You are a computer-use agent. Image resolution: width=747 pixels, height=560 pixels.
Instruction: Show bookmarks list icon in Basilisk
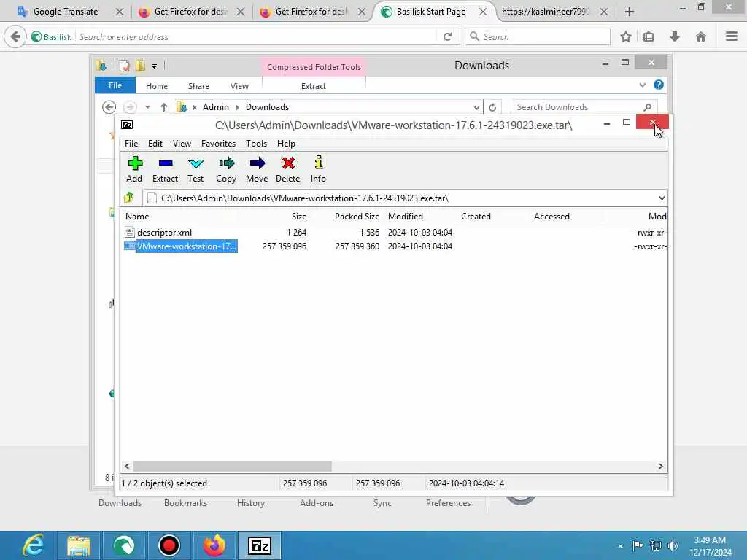point(649,36)
